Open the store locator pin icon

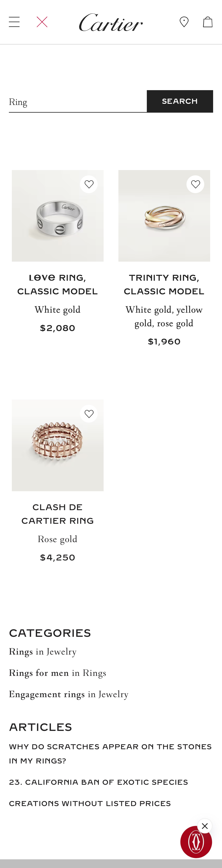(x=184, y=22)
